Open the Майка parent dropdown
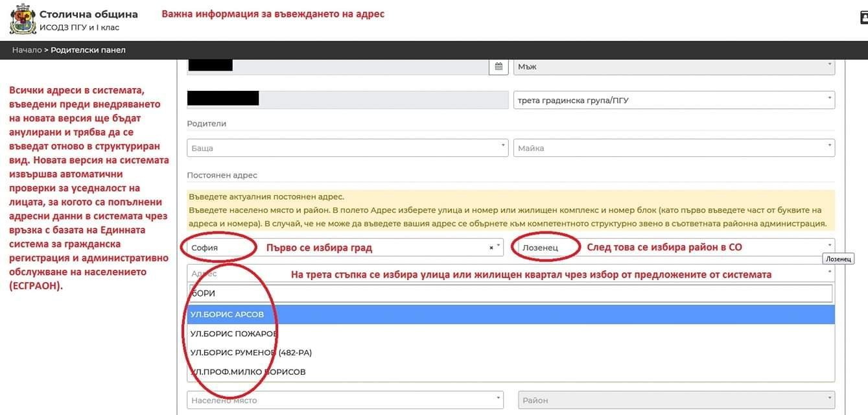Screen dimensions: 868x415 point(674,148)
